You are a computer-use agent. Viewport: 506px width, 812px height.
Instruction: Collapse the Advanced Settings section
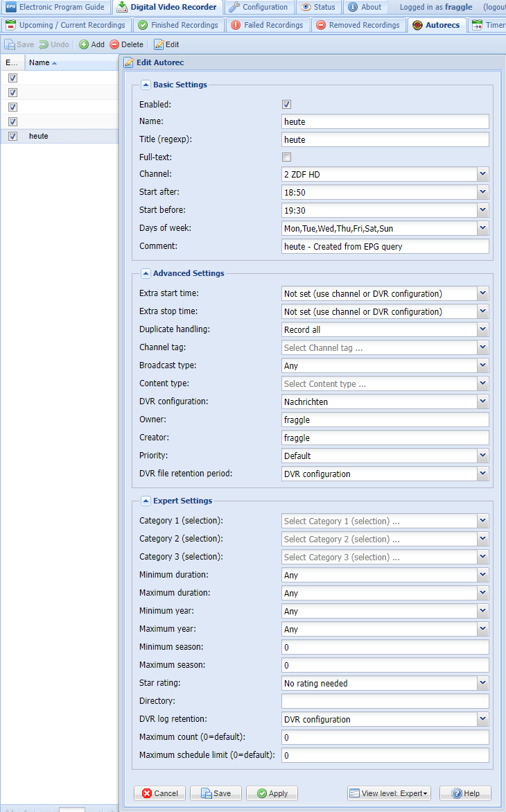tap(146, 273)
